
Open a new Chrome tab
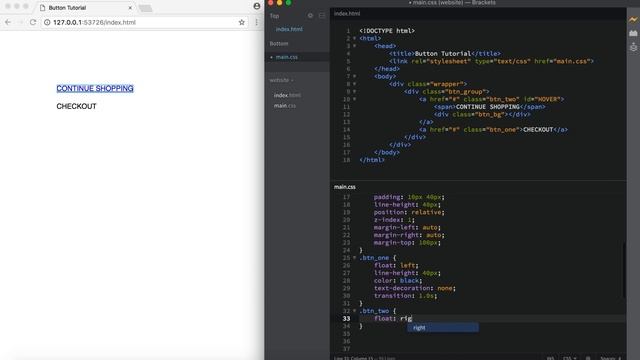(x=145, y=8)
